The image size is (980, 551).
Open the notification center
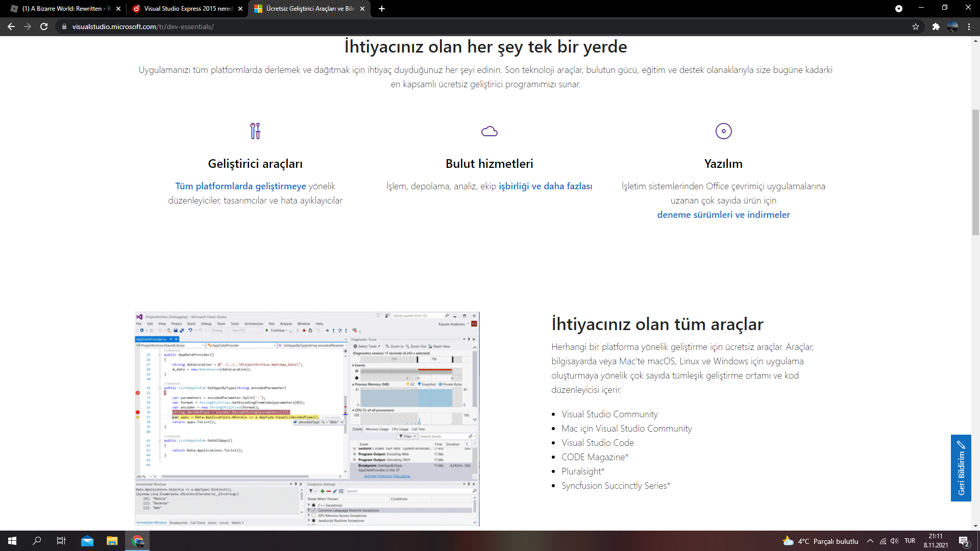[x=964, y=541]
